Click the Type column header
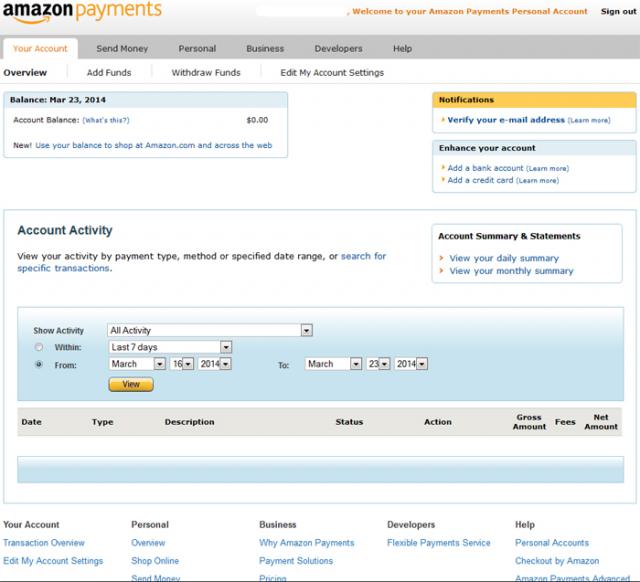Image resolution: width=640 pixels, height=582 pixels. [102, 422]
